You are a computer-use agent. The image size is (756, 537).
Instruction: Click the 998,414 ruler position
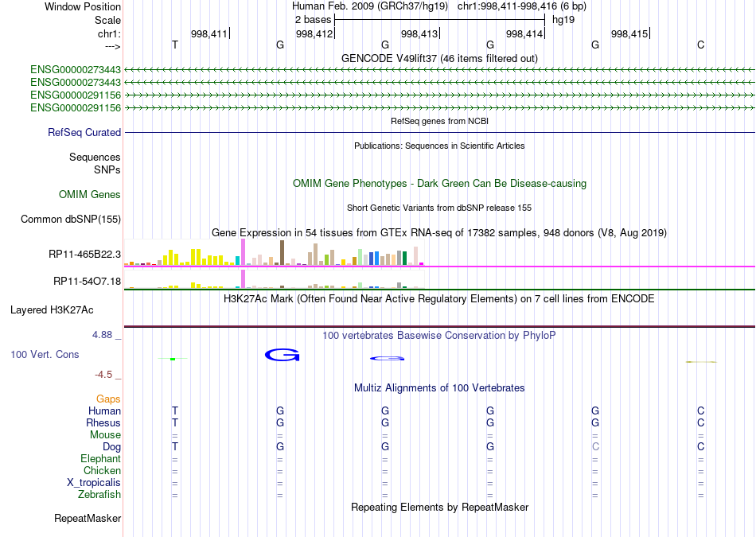pos(524,33)
